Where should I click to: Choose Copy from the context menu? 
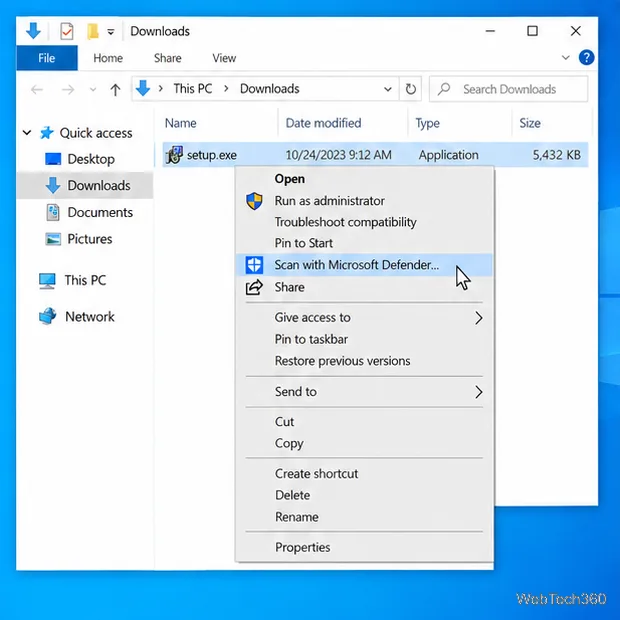tap(364, 443)
